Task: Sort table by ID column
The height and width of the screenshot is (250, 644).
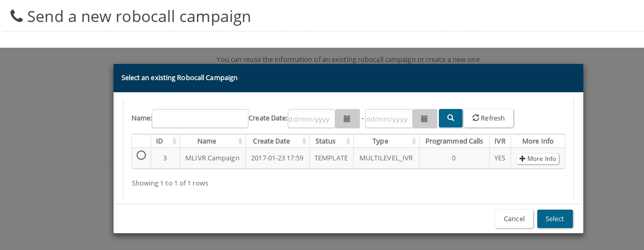Action: (x=165, y=141)
